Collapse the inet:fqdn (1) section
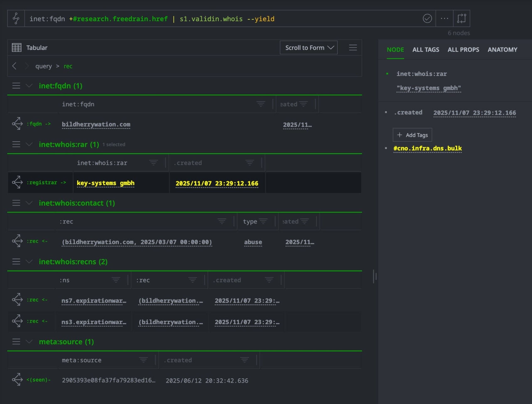Screen dimensions: 532x404 [29, 86]
